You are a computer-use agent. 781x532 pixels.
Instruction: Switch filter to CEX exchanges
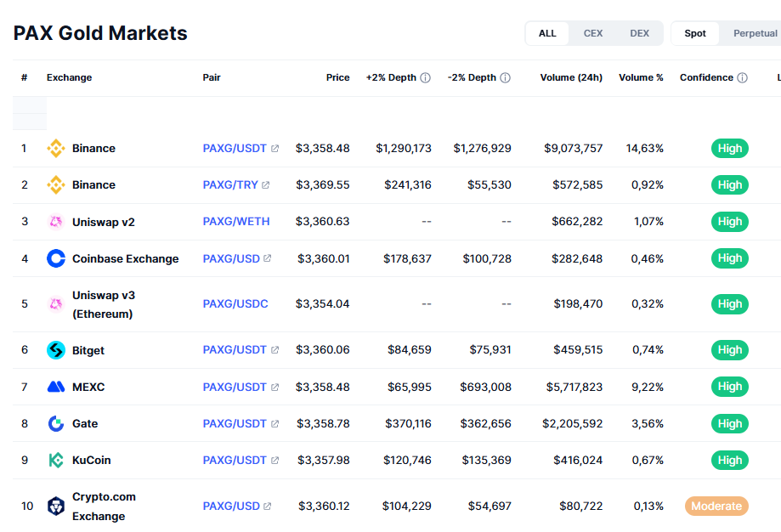pyautogui.click(x=593, y=33)
